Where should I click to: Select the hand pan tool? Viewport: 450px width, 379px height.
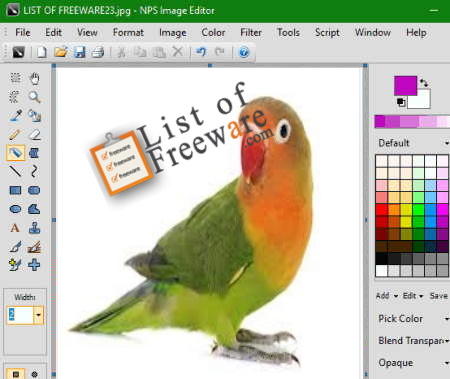[34, 78]
